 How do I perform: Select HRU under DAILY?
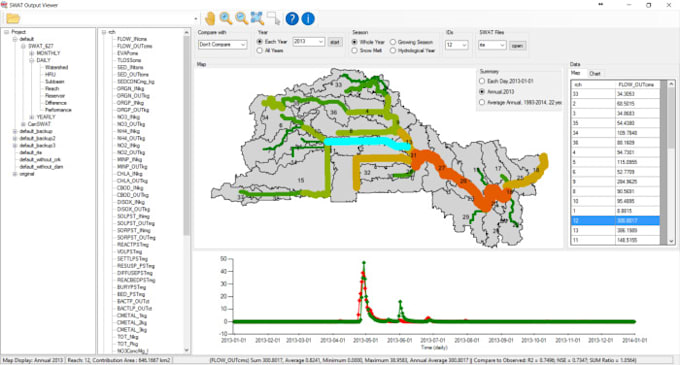tap(50, 75)
